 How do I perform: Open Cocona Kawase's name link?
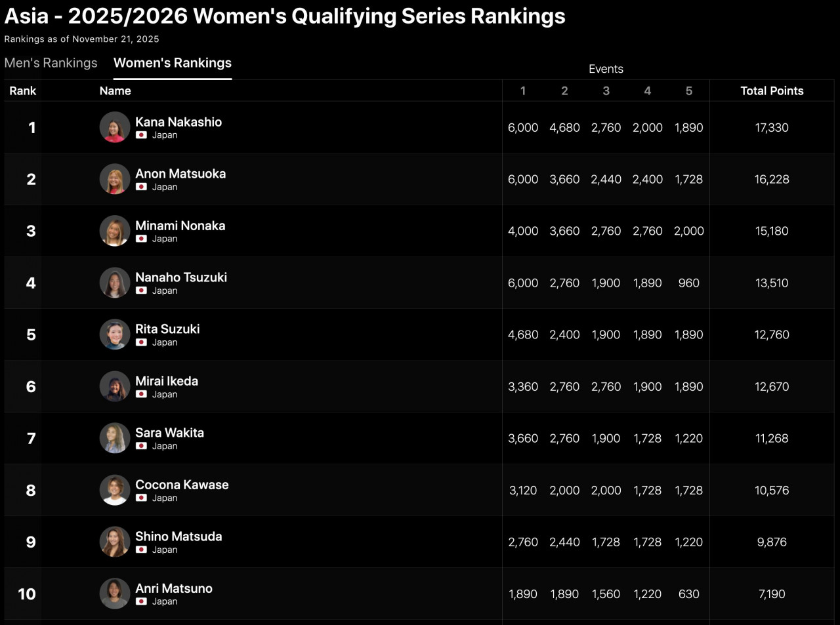pyautogui.click(x=182, y=485)
